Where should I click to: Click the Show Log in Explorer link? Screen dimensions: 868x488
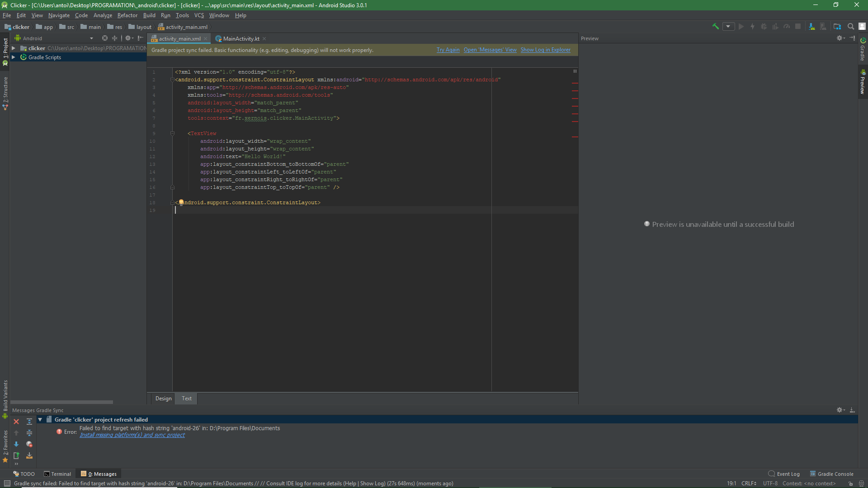[546, 50]
